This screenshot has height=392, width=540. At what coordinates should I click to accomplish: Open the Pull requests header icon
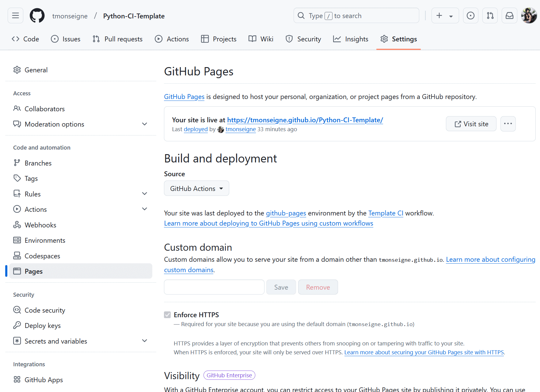[x=490, y=16]
